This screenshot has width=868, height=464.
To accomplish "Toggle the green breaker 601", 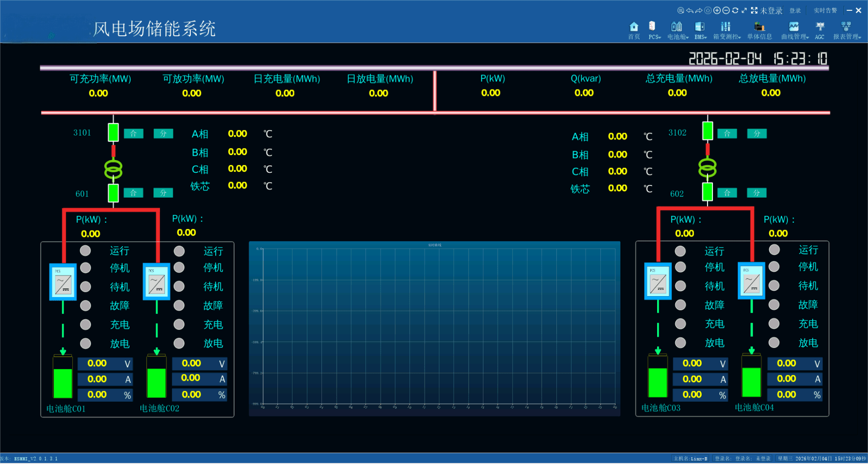I will click(x=113, y=192).
